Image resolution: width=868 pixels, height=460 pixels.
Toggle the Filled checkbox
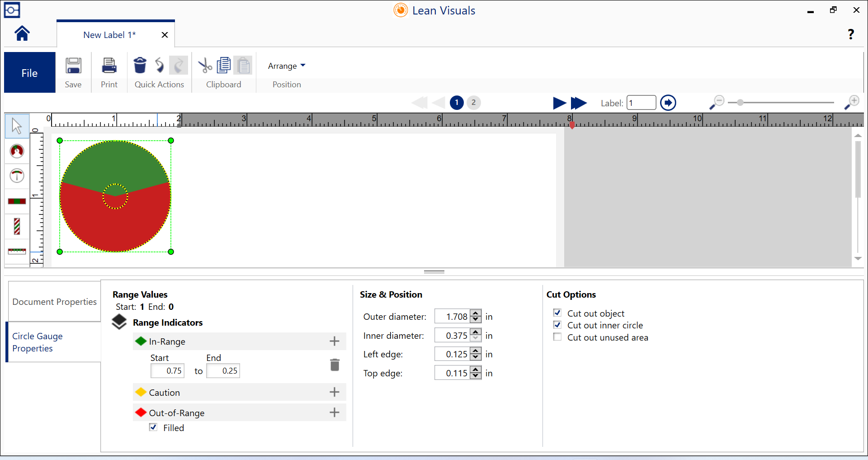153,427
